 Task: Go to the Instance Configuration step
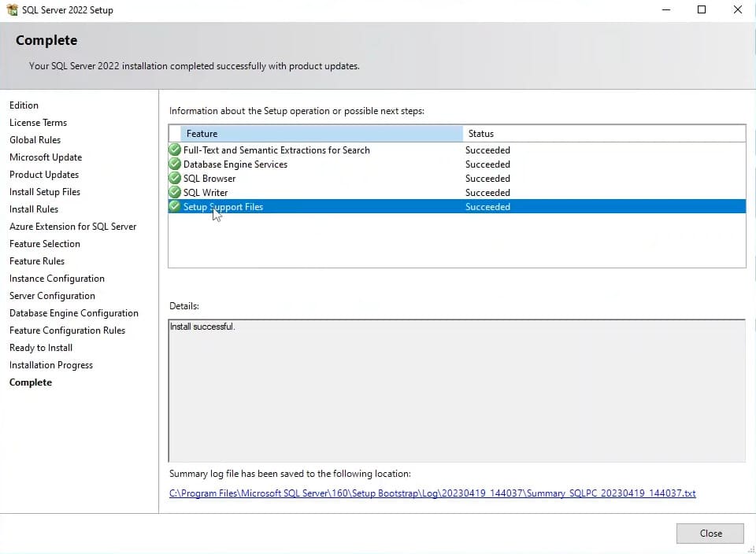click(x=57, y=279)
